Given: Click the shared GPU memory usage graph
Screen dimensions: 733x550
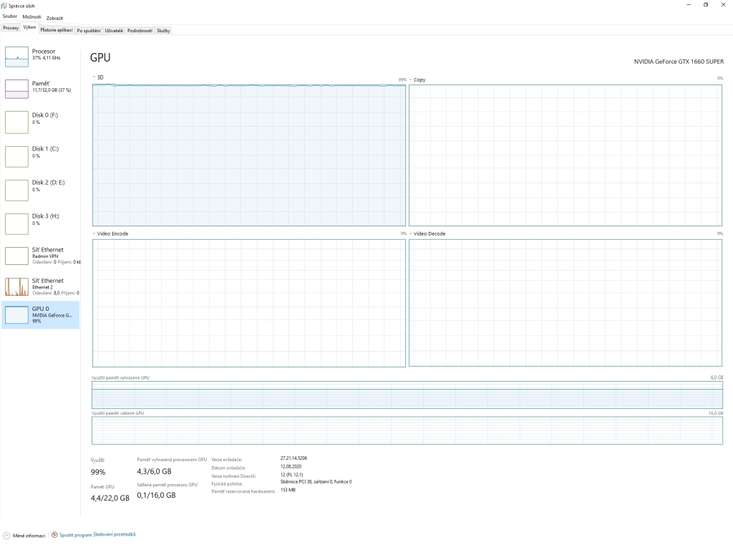Looking at the screenshot, I should (x=407, y=430).
